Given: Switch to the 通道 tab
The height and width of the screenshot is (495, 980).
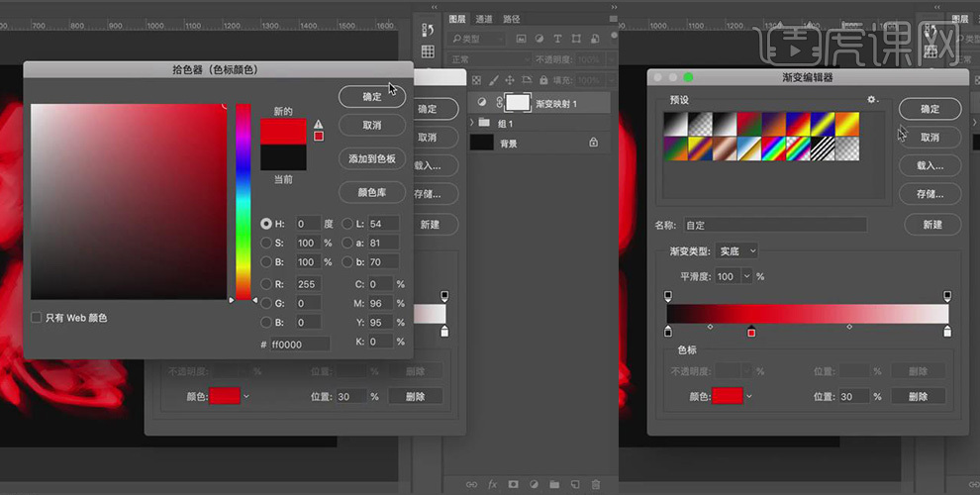Looking at the screenshot, I should (484, 20).
